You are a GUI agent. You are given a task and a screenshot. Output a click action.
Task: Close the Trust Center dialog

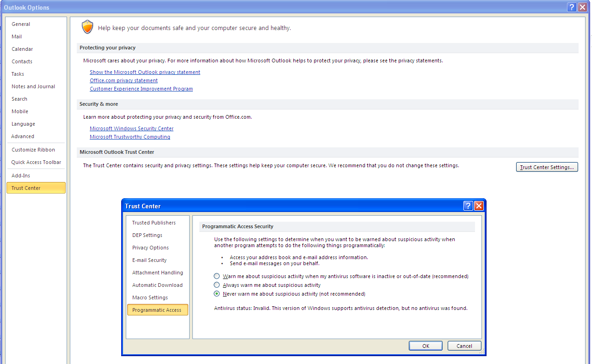point(479,206)
